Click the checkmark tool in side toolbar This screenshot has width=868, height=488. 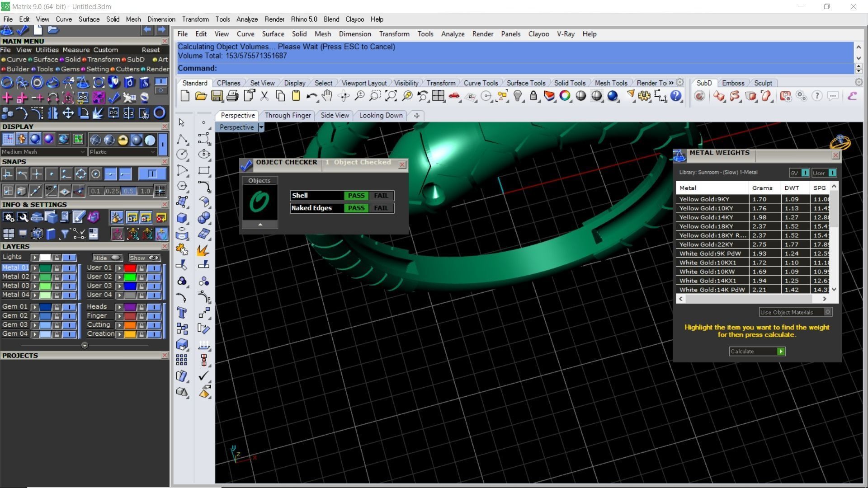tap(204, 375)
